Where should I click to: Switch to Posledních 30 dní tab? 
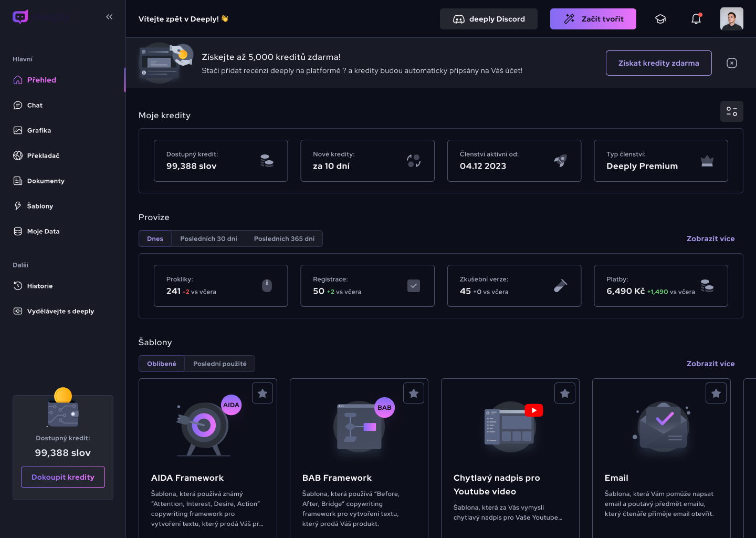tap(208, 239)
